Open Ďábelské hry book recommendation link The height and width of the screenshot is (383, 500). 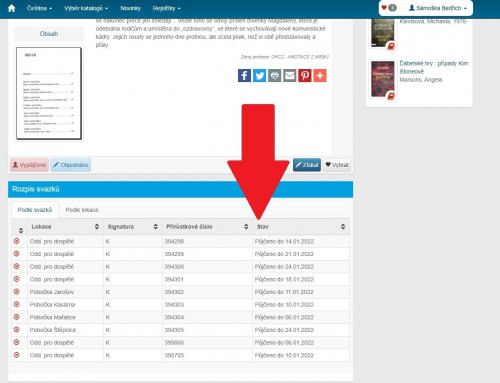coord(434,67)
